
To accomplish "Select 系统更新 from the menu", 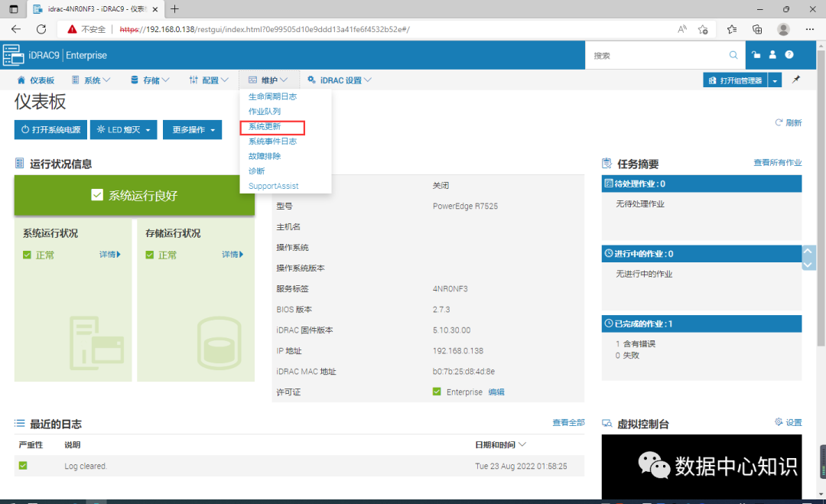I will pyautogui.click(x=265, y=126).
